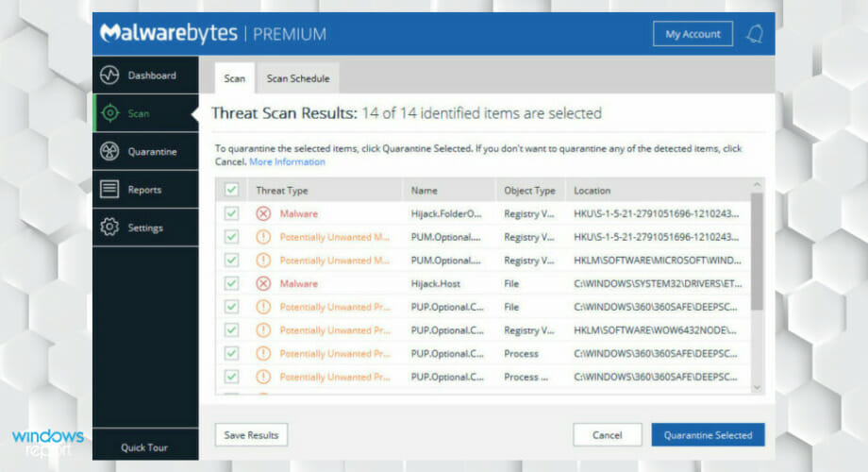Start the Quick Tour at sidebar bottom

(144, 447)
